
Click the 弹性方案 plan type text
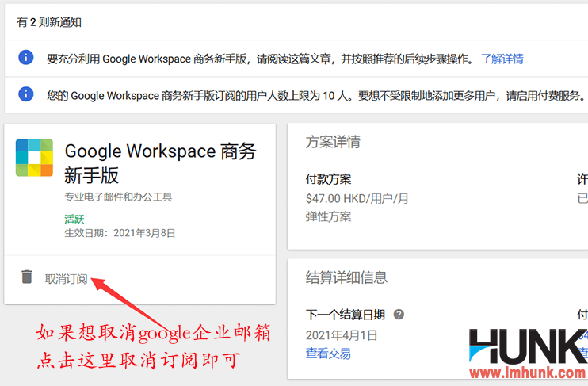tap(329, 217)
